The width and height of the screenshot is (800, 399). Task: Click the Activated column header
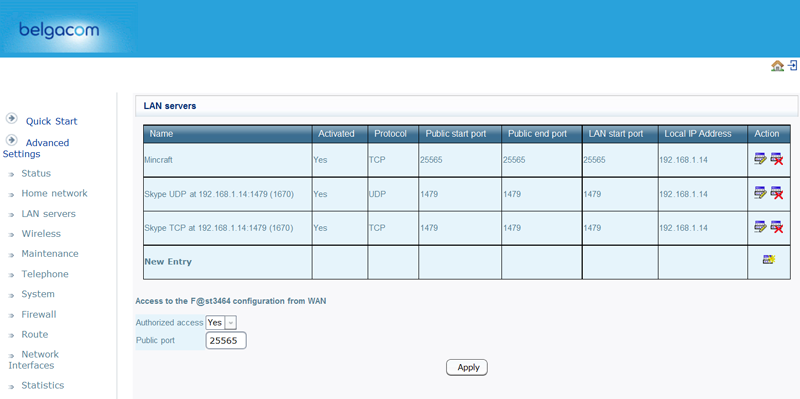tap(340, 134)
